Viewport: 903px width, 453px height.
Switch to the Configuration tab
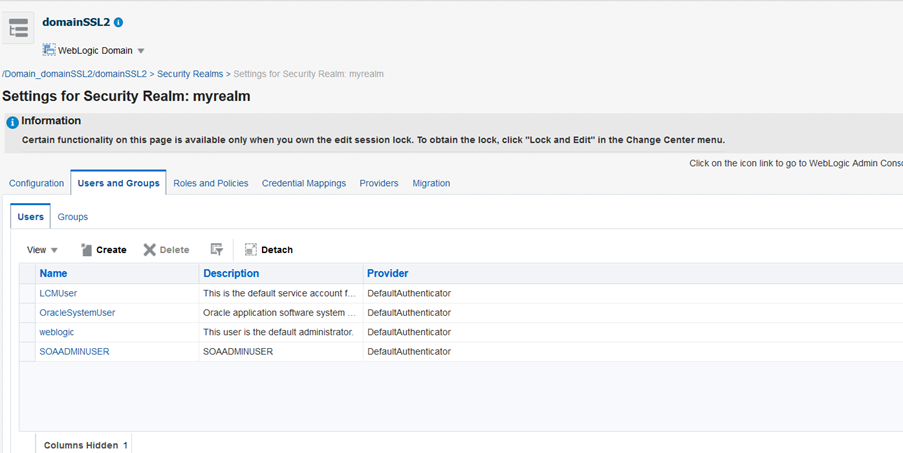tap(36, 183)
